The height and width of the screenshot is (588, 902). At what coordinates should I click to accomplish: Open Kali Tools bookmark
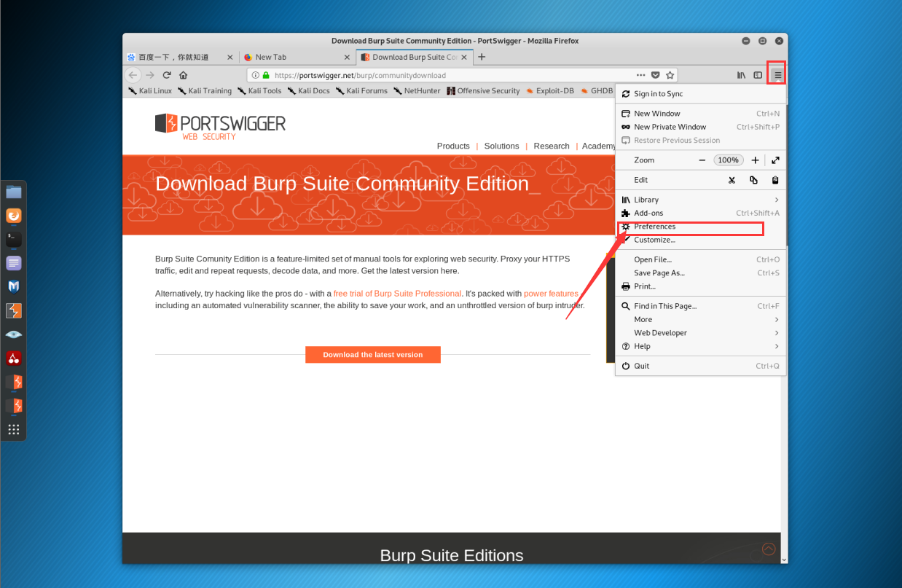259,91
